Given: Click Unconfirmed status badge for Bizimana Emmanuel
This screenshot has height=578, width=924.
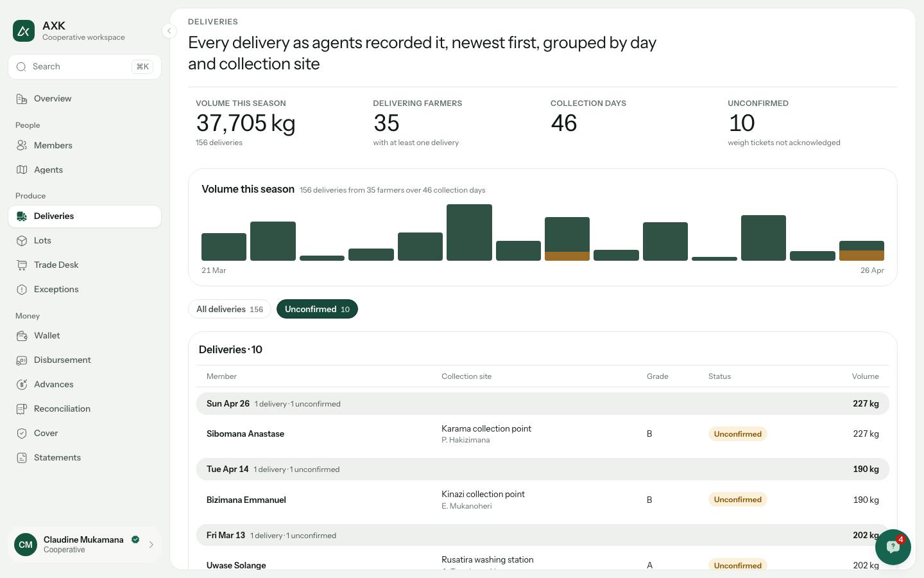Looking at the screenshot, I should [737, 500].
